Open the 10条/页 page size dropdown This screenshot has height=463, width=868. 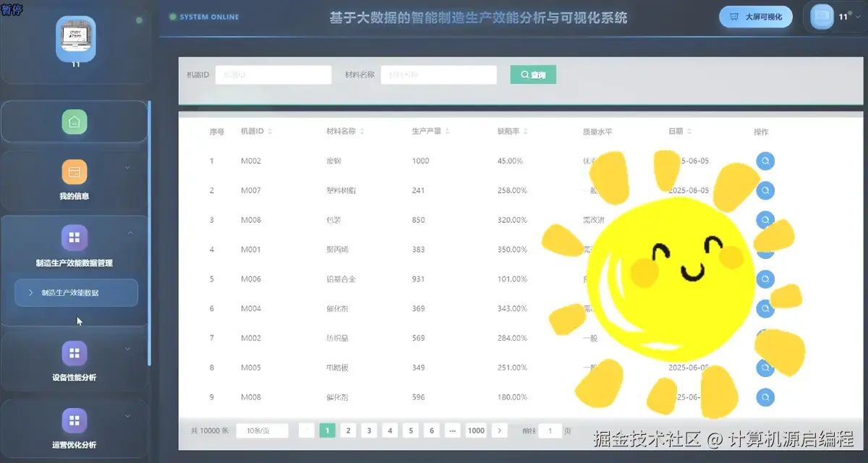click(x=262, y=430)
